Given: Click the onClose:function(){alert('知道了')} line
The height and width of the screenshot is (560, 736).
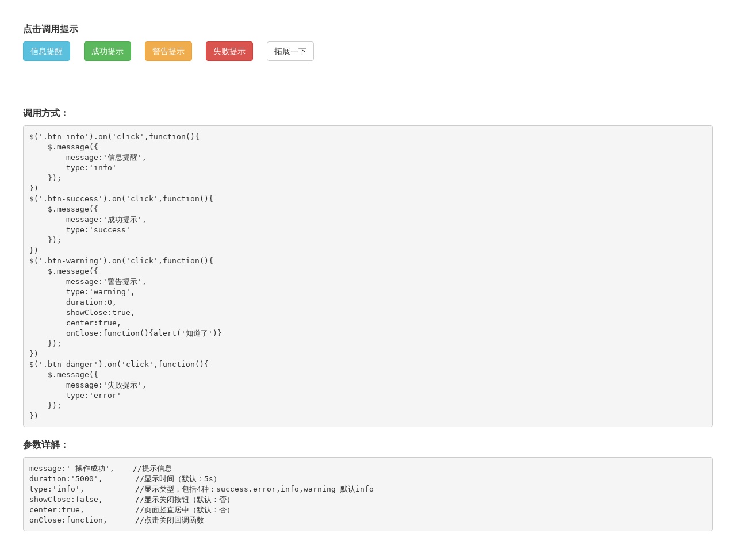Looking at the screenshot, I should [144, 333].
